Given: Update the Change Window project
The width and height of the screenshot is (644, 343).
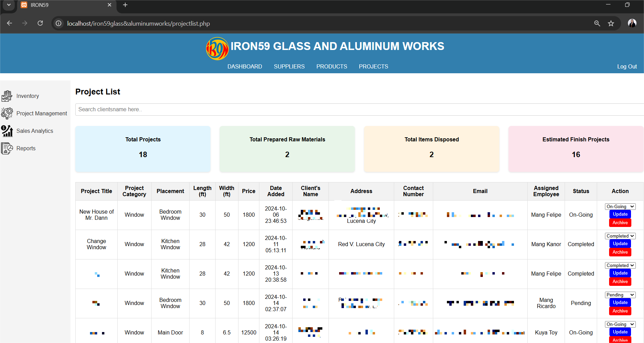Looking at the screenshot, I should [620, 244].
